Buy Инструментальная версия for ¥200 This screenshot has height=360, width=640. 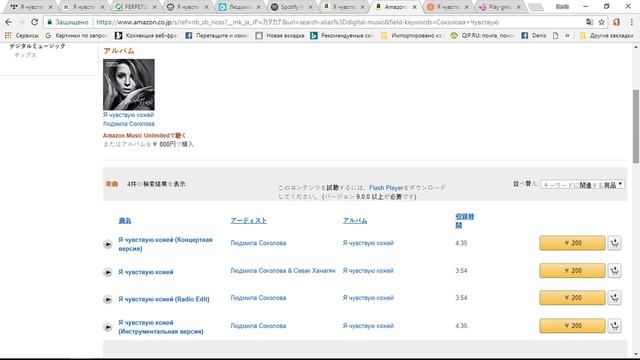click(572, 326)
